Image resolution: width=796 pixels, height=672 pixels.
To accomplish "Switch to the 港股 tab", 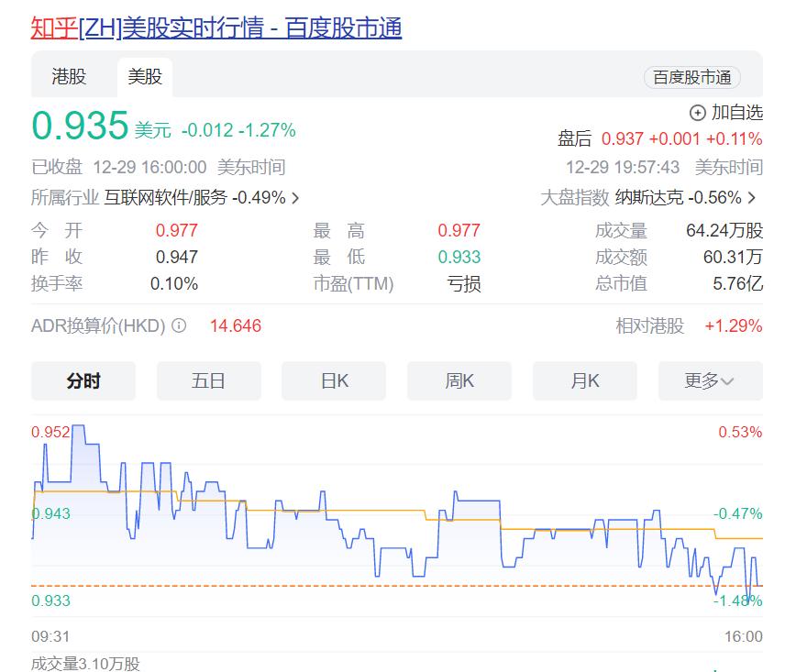I will click(69, 77).
